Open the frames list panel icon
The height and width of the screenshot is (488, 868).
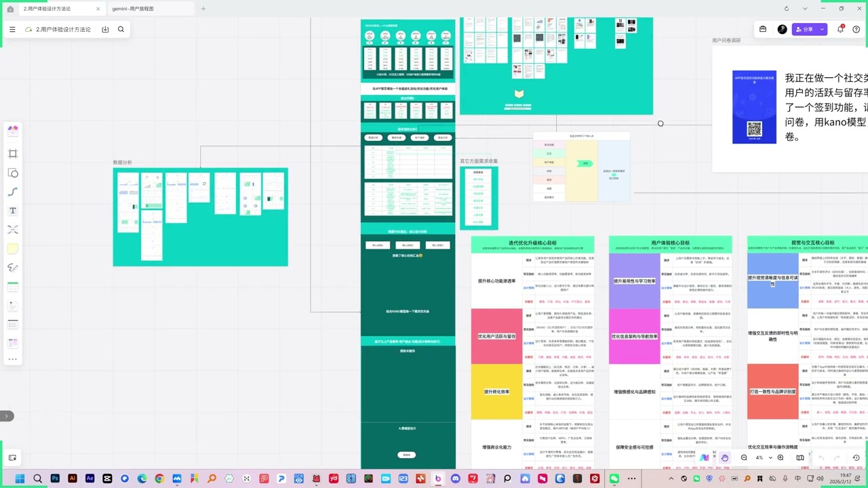[x=13, y=458]
